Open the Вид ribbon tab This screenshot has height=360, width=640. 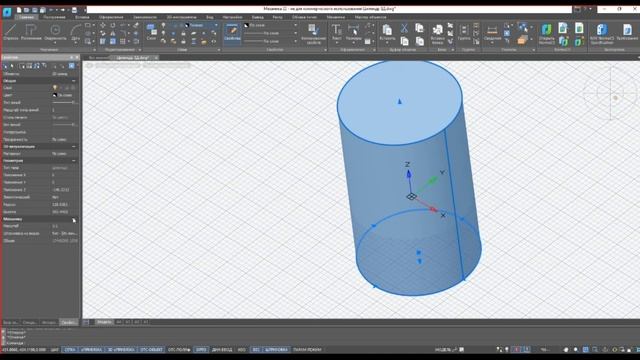click(x=209, y=17)
